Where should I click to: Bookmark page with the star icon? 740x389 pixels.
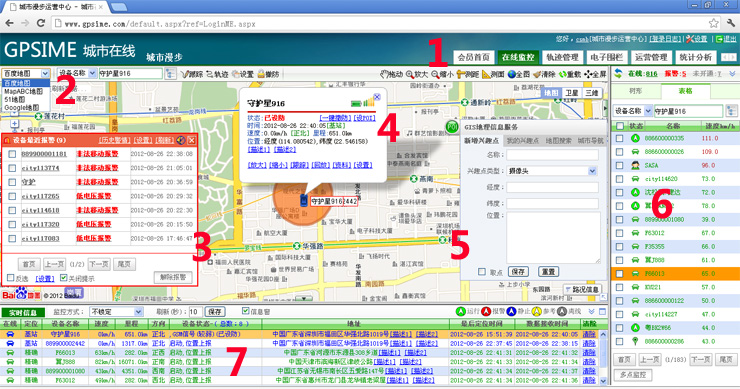(x=713, y=23)
